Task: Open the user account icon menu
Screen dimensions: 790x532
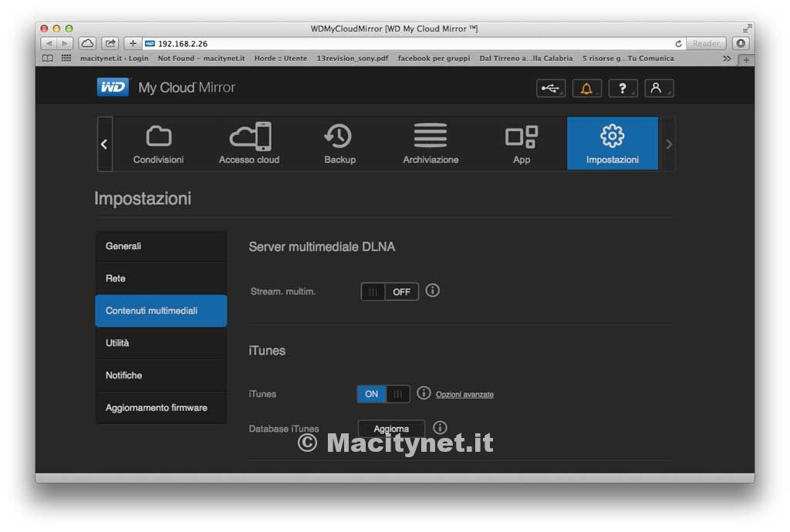Action: tap(659, 88)
